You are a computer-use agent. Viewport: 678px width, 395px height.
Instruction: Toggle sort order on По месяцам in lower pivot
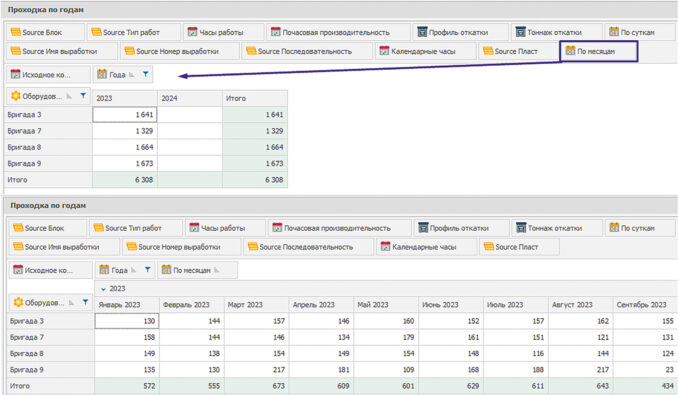[x=217, y=270]
